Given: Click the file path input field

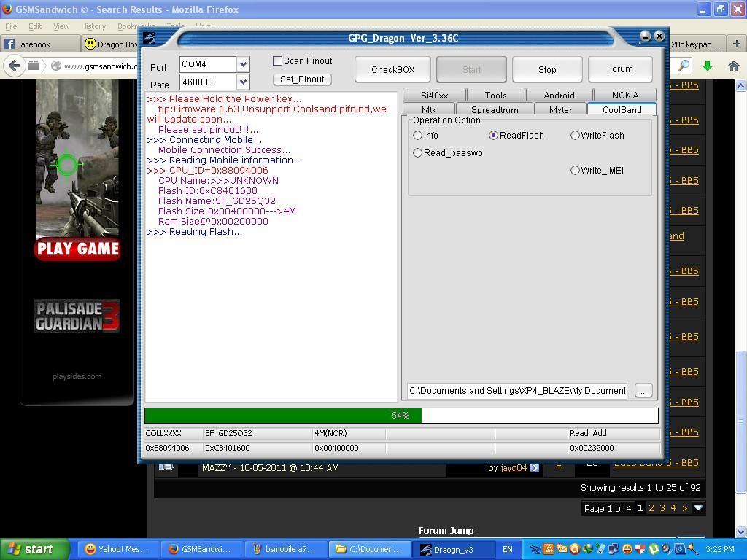Looking at the screenshot, I should [x=516, y=391].
